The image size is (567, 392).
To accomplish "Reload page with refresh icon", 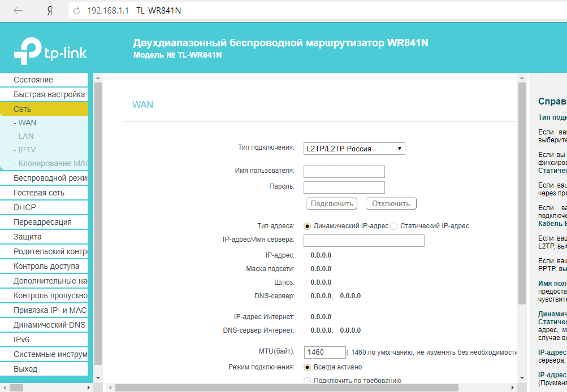I will coord(77,11).
